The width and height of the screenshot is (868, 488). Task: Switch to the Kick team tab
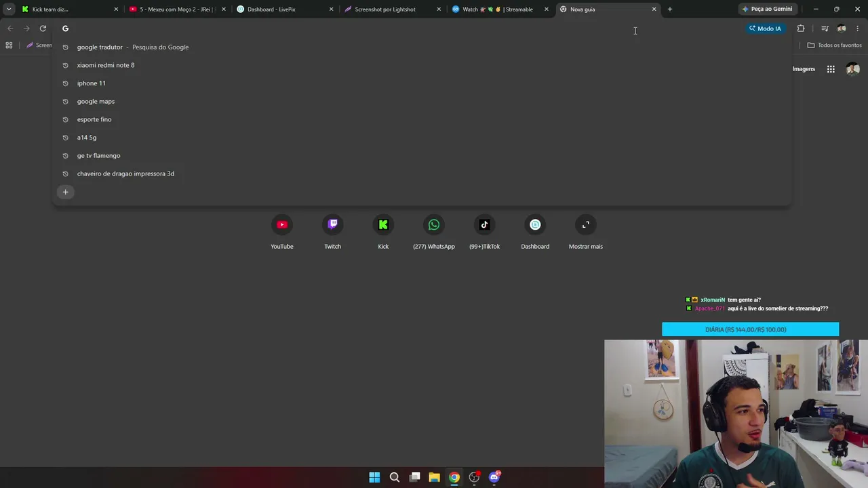click(70, 9)
